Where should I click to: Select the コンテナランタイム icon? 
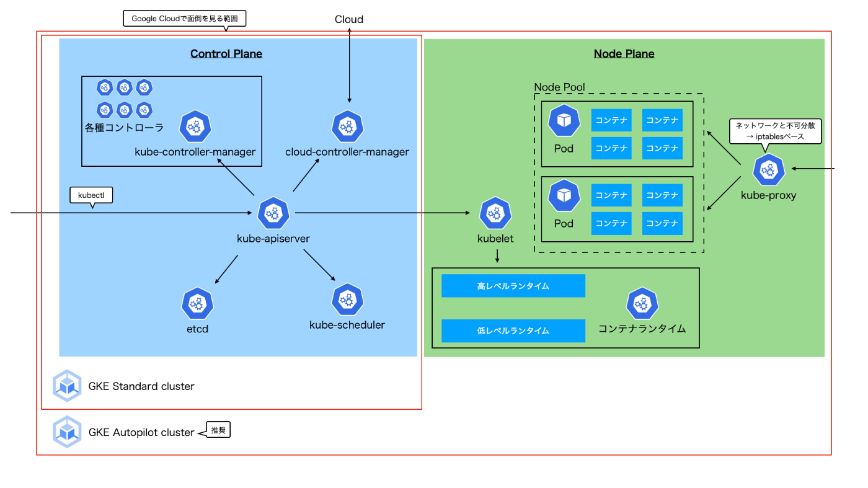click(x=642, y=304)
